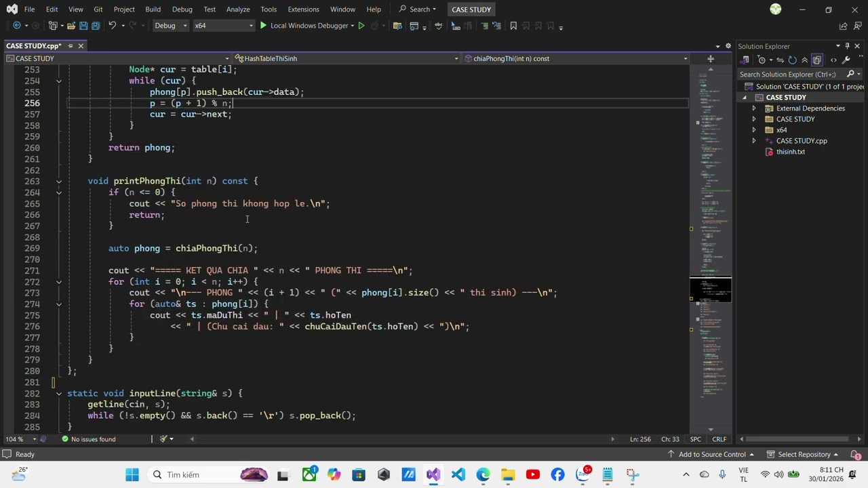The width and height of the screenshot is (868, 488).
Task: Select thisinh.txt in Solution Explorer
Action: click(x=791, y=152)
